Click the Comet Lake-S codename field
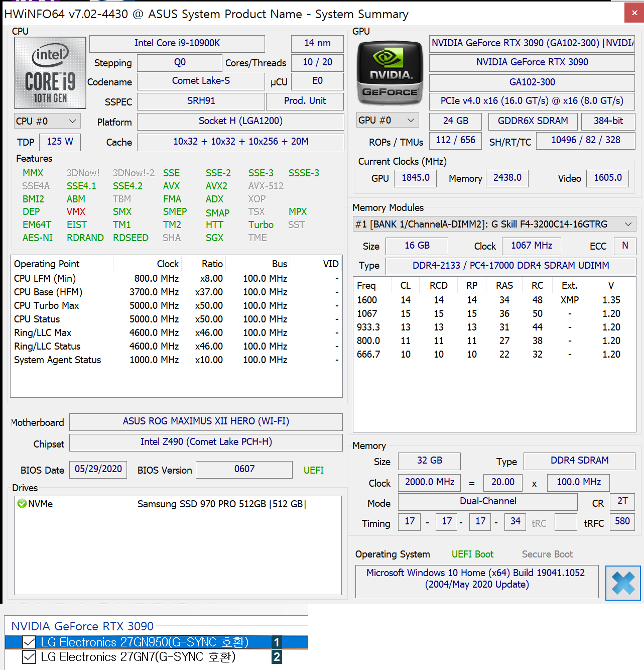This screenshot has width=644, height=670. coord(201,81)
